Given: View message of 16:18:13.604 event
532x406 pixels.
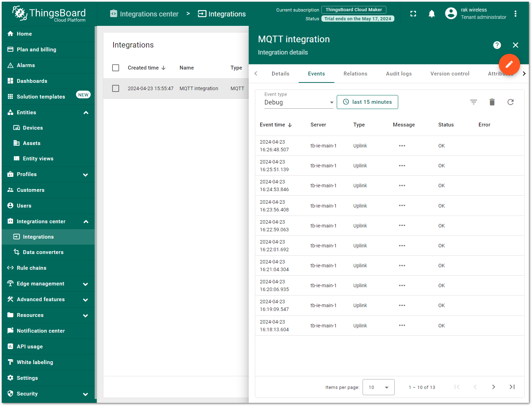Looking at the screenshot, I should [x=402, y=325].
